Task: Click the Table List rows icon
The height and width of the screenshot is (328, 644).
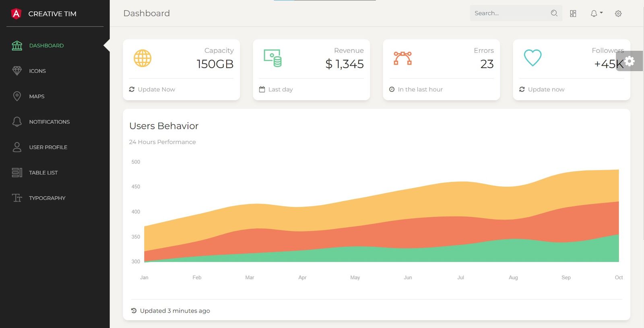Action: (x=17, y=172)
